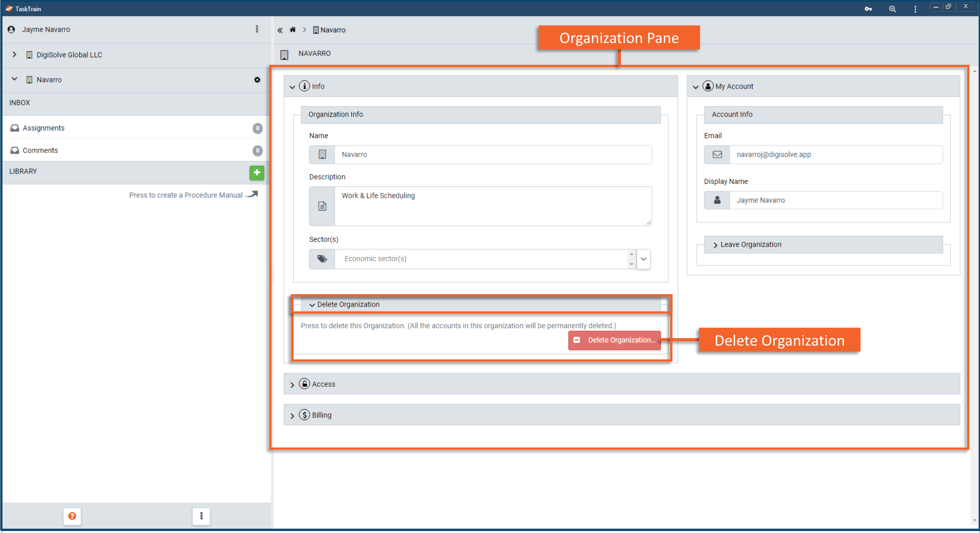Open the help question mark button
This screenshot has width=980, height=533.
[x=72, y=516]
